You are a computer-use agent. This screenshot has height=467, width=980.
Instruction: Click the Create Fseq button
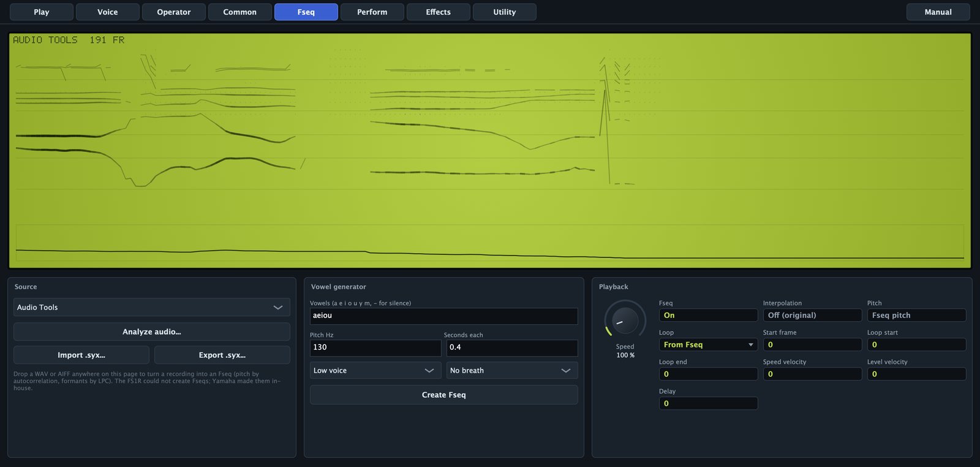click(444, 395)
